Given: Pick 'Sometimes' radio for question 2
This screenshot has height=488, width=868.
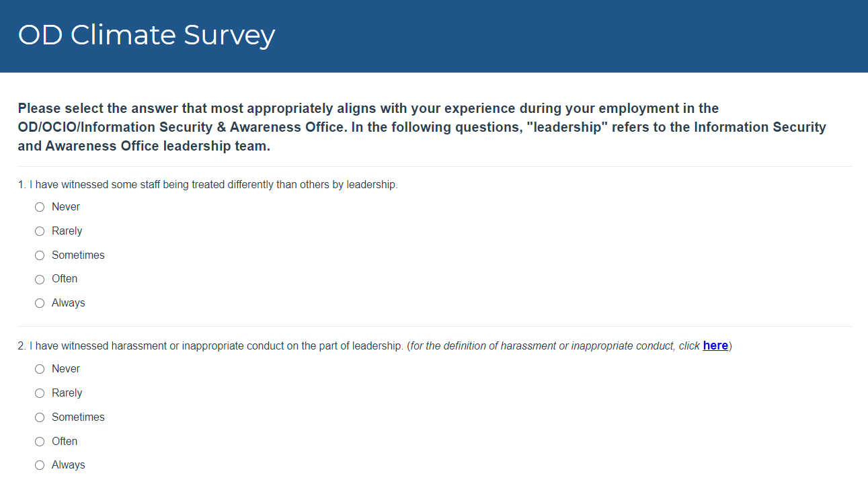Looking at the screenshot, I should point(40,417).
